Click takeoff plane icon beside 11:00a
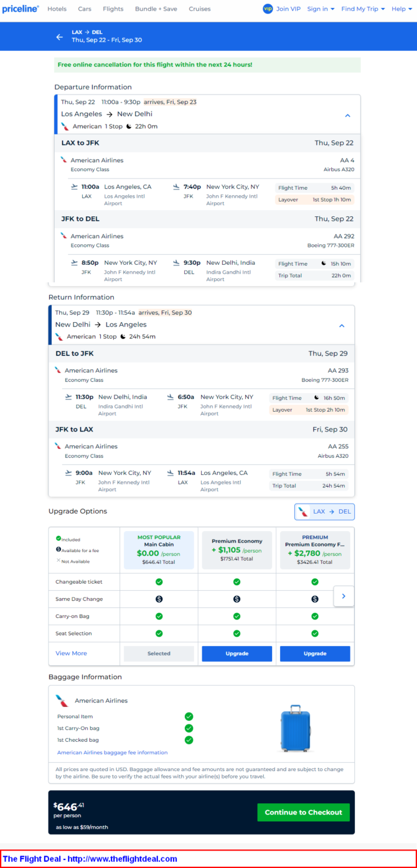 click(75, 187)
